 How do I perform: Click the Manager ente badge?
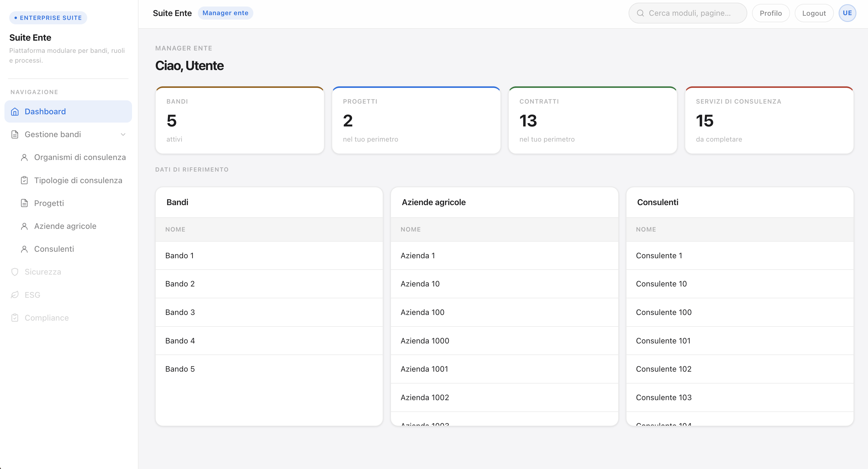(225, 13)
